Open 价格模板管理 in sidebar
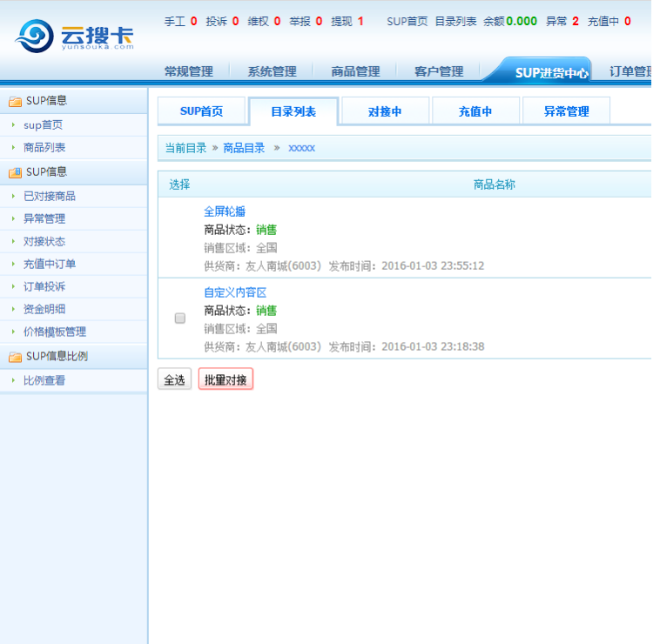The image size is (653, 644). coord(55,332)
